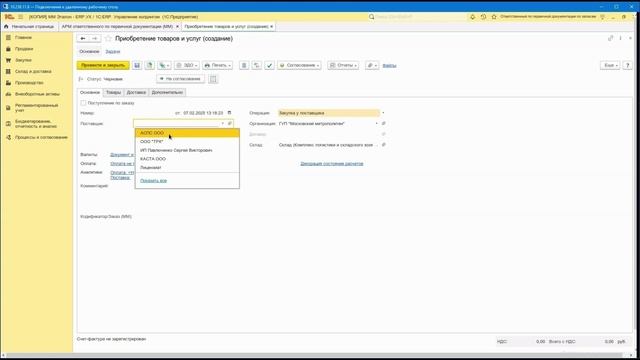Select АСПС ООО from the supplier list
The image size is (640, 360).
(x=187, y=133)
